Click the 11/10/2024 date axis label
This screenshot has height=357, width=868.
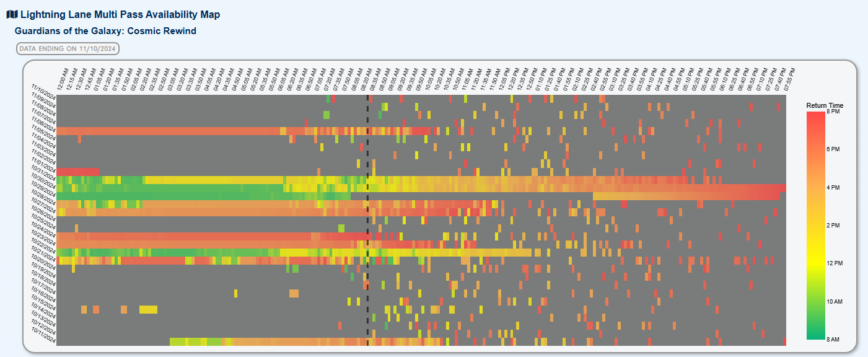click(43, 91)
